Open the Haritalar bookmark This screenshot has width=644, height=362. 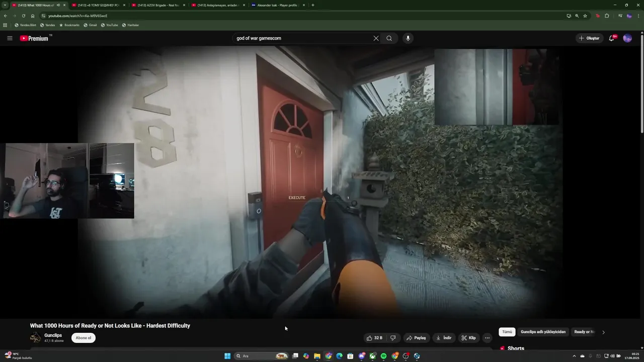[130, 25]
